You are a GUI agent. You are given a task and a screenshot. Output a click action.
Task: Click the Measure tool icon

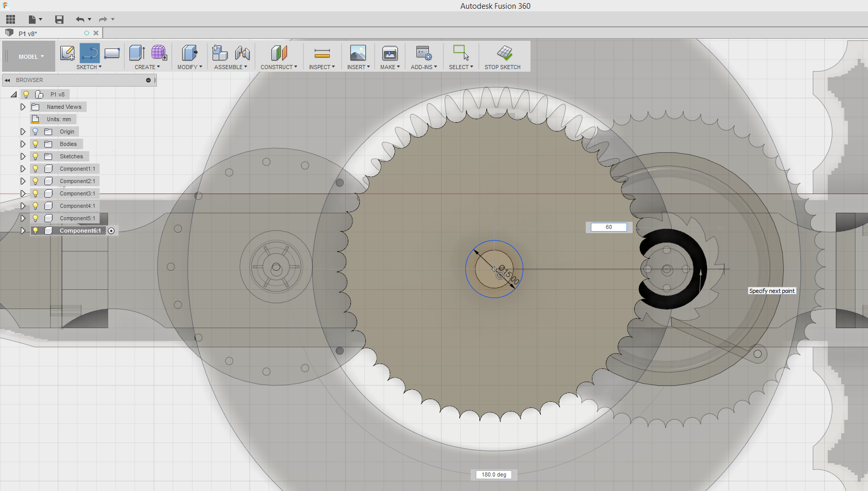coord(322,53)
